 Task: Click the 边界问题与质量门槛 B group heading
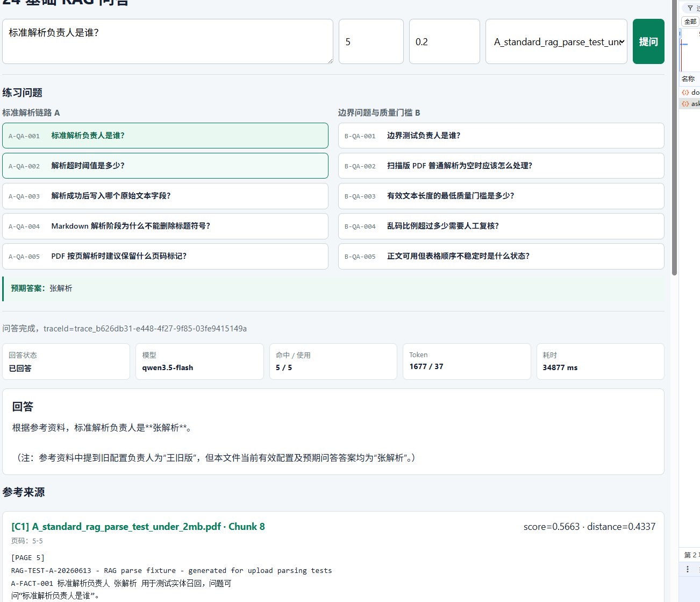[379, 112]
